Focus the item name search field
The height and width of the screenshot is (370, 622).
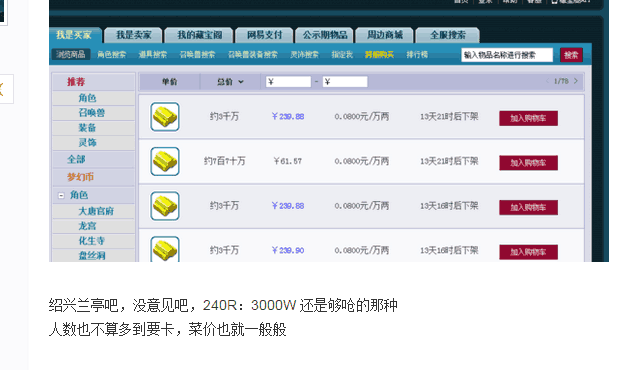tap(507, 55)
